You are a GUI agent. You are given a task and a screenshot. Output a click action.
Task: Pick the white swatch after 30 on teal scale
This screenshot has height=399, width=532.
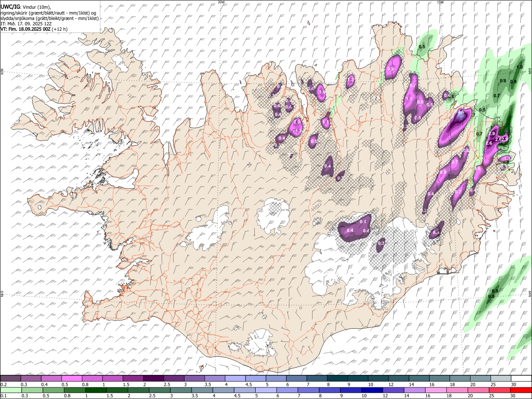[x=520, y=379]
